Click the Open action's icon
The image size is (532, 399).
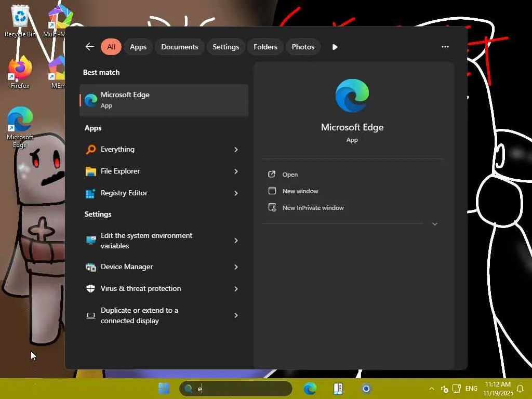pyautogui.click(x=272, y=175)
